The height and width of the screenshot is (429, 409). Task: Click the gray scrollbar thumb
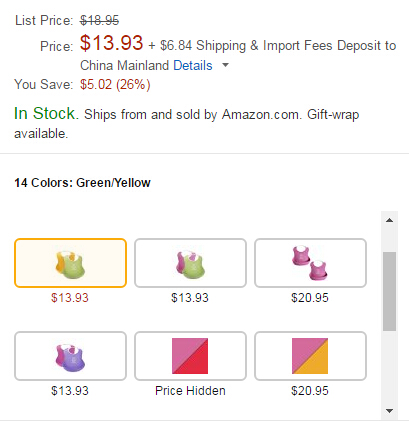coord(389,291)
